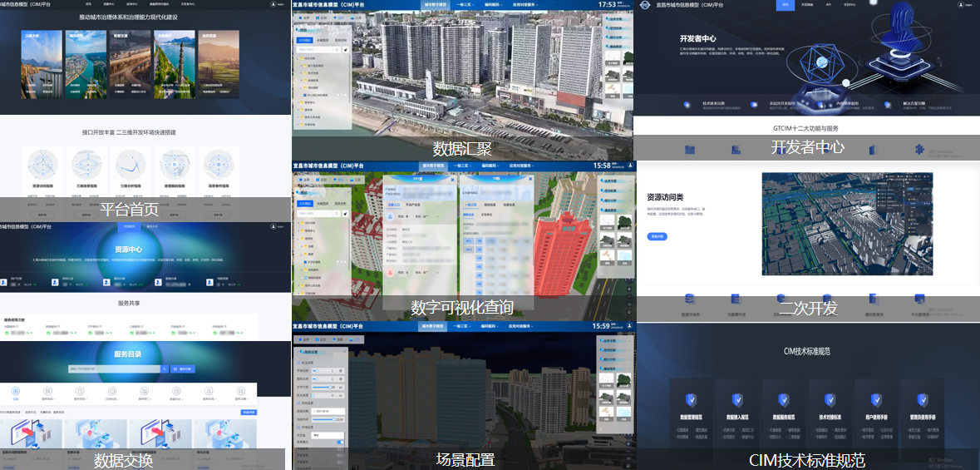Screen dimensions: 980x470
Task: Click 3D city preview image in 二次开发
Action: click(x=847, y=224)
